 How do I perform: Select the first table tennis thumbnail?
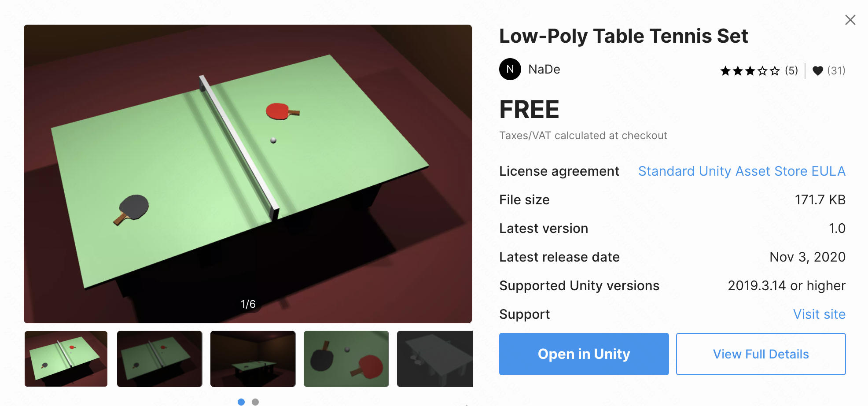(x=66, y=359)
